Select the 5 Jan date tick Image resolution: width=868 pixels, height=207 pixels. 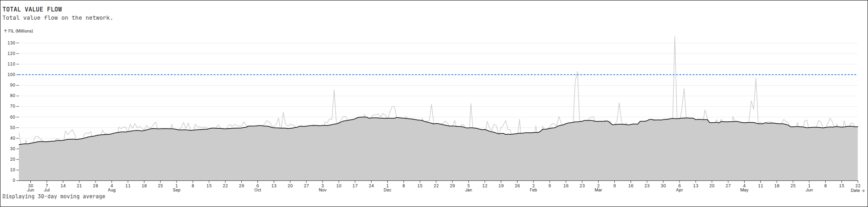pos(468,188)
